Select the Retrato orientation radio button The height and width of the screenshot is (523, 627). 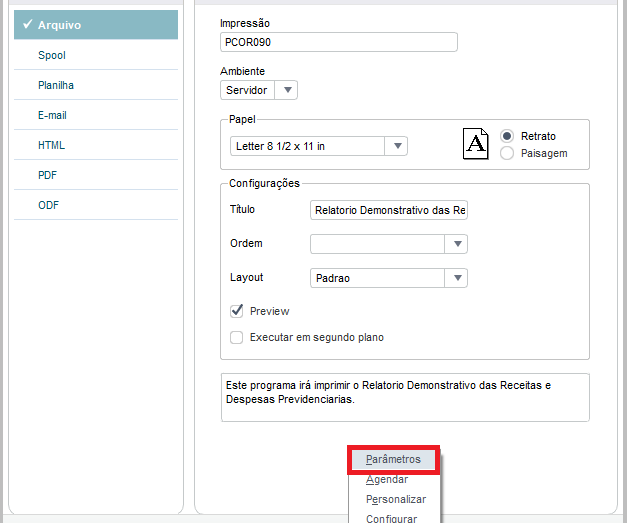507,136
